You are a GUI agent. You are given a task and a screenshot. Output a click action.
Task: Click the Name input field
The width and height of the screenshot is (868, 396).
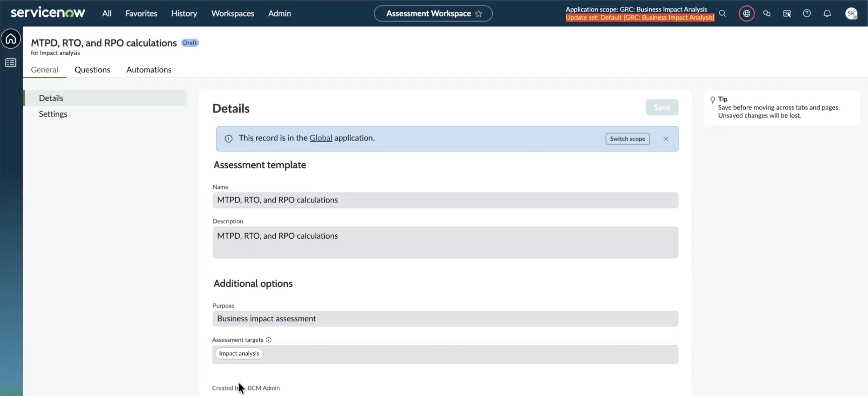(445, 200)
